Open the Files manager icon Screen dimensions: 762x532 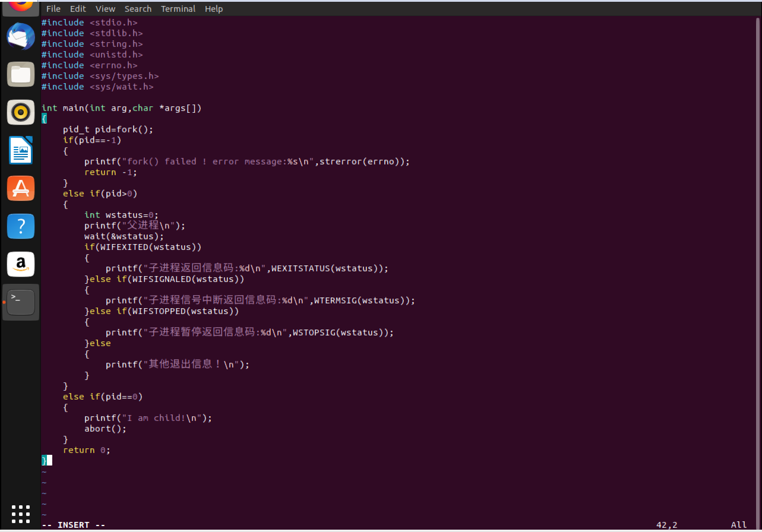(x=21, y=74)
